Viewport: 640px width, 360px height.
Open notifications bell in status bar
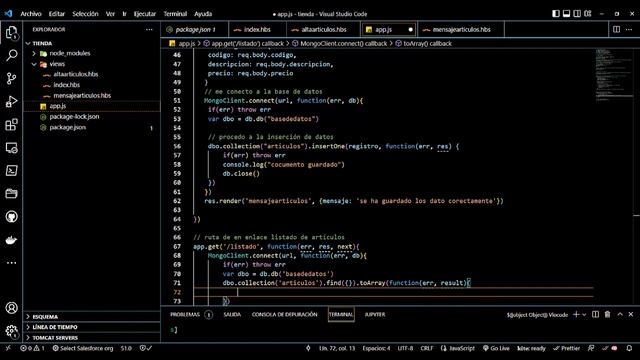[x=629, y=348]
